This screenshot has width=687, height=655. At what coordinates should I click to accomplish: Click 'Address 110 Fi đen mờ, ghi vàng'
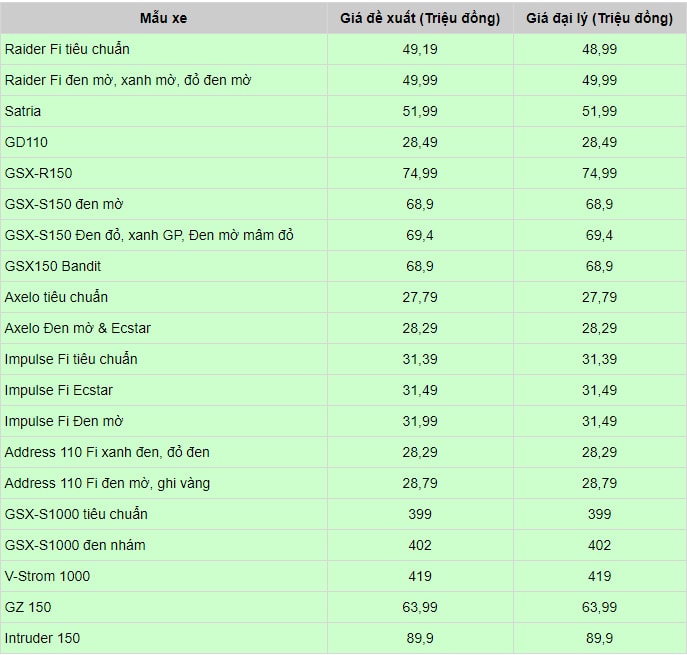pyautogui.click(x=107, y=483)
